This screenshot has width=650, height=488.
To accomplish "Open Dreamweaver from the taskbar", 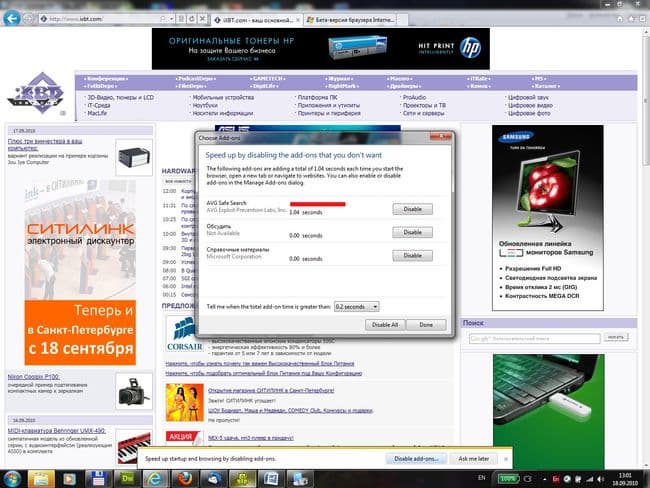I will (126, 479).
